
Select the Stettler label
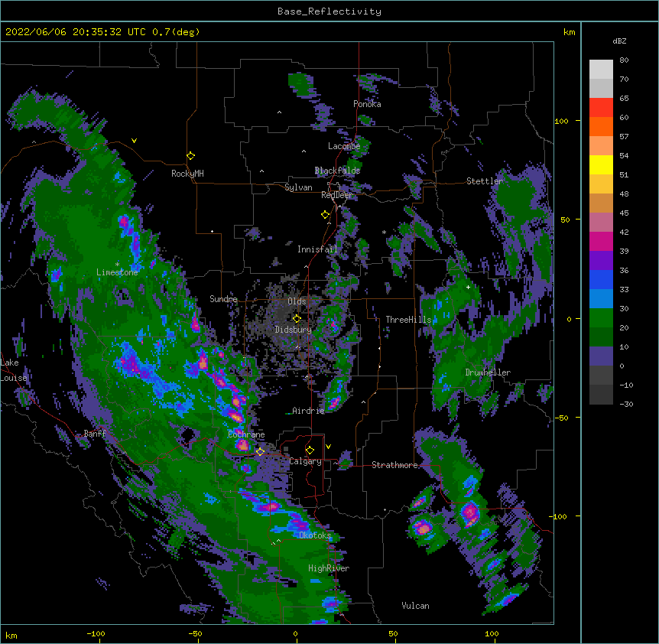485,181
